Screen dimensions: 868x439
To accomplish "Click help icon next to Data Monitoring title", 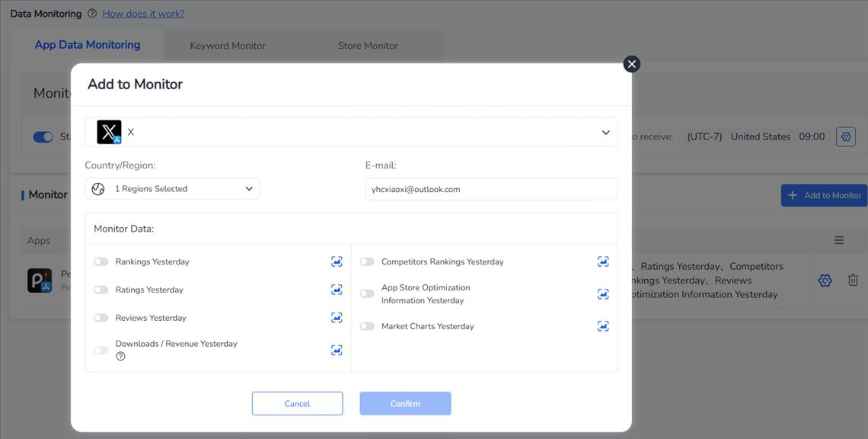I will tap(92, 13).
